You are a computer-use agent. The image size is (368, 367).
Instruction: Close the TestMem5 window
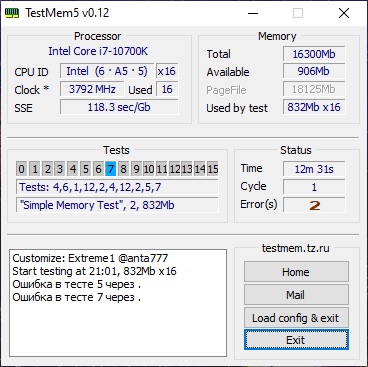click(344, 13)
